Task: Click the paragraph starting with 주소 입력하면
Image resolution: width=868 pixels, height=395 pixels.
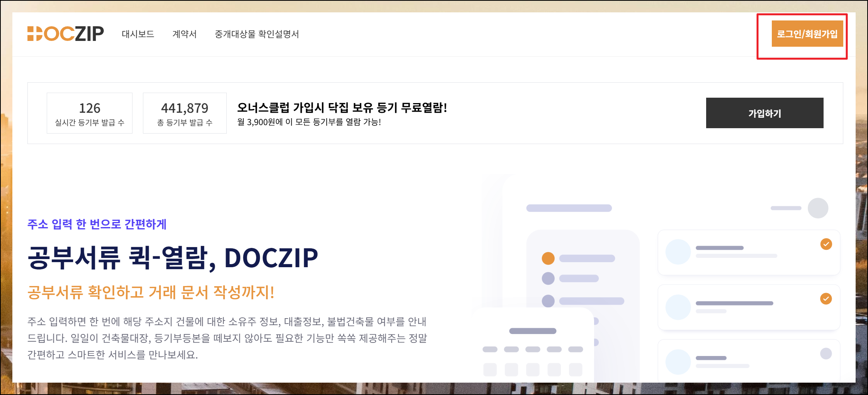Action: pos(227,338)
